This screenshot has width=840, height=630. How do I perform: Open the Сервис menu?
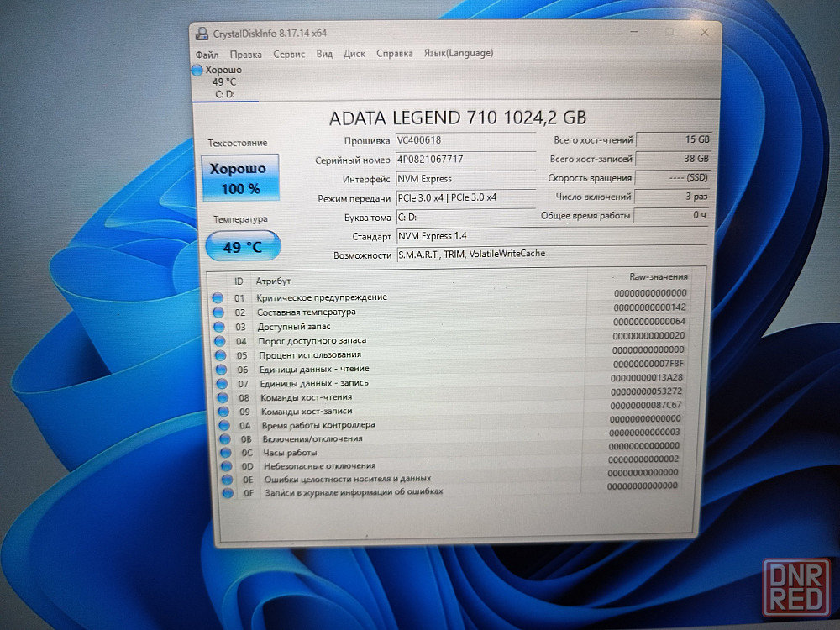point(289,54)
